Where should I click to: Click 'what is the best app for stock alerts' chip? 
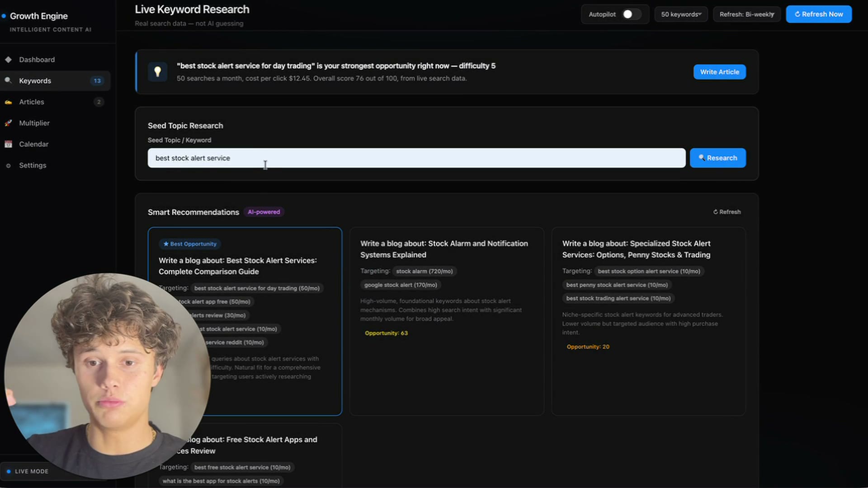221,481
